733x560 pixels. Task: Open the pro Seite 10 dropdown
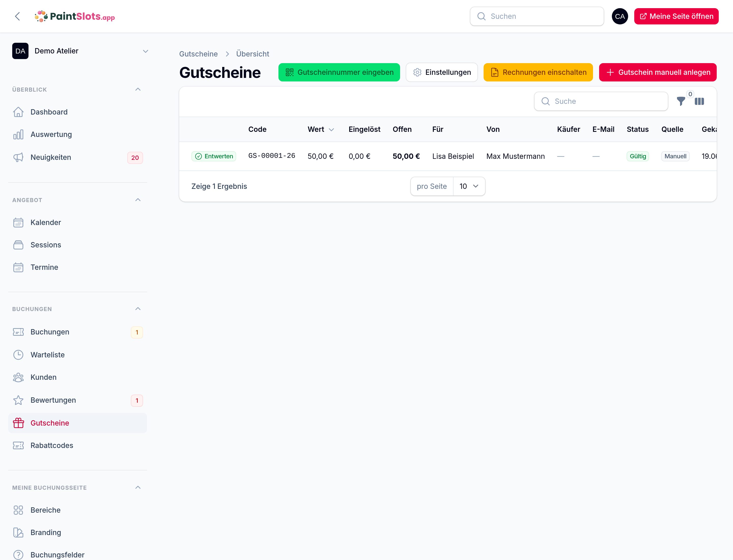pyautogui.click(x=469, y=186)
